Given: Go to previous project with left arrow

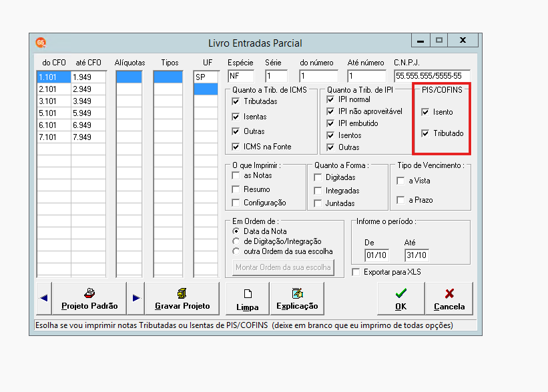Looking at the screenshot, I should point(43,298).
